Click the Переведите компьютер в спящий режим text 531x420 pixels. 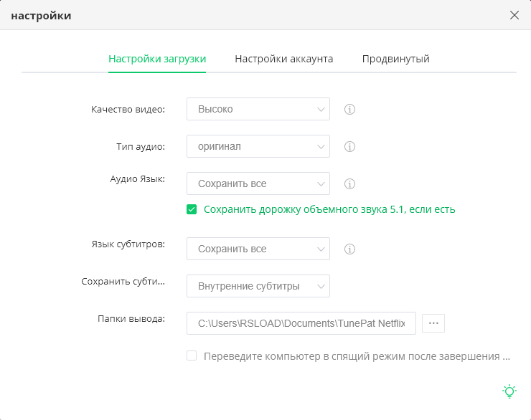tap(357, 356)
